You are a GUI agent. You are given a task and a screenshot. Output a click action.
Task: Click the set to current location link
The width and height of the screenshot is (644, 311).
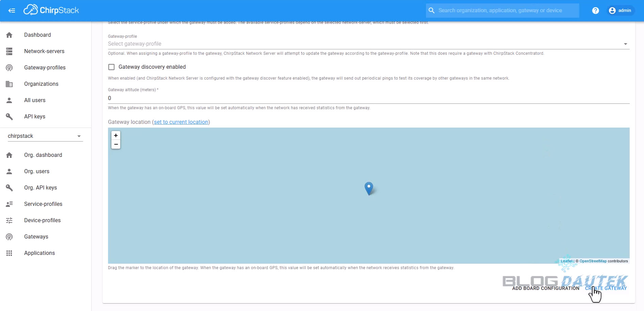181,122
